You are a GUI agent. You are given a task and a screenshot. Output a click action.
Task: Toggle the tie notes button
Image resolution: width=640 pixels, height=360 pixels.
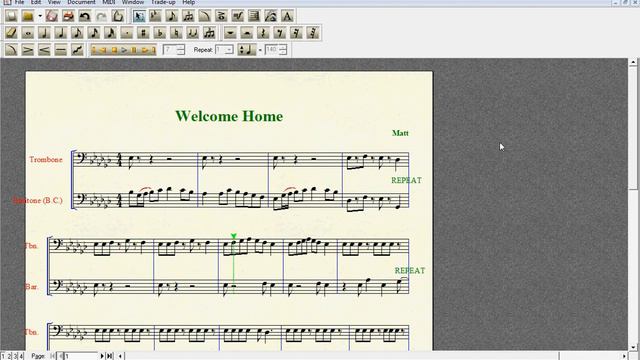point(192,33)
